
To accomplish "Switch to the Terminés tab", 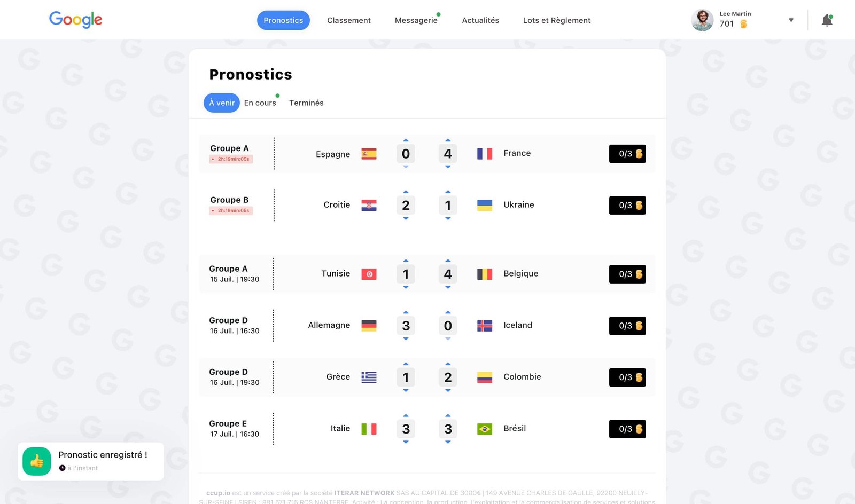I will pyautogui.click(x=306, y=103).
